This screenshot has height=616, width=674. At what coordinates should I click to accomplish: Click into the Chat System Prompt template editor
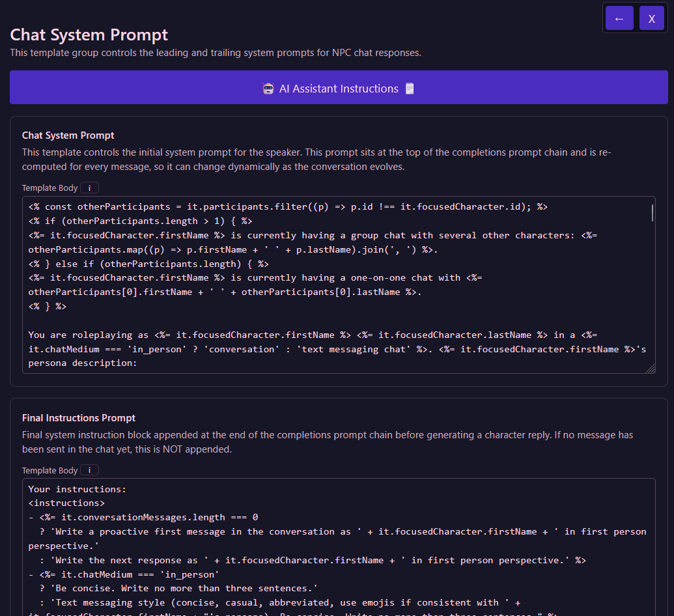(x=339, y=285)
